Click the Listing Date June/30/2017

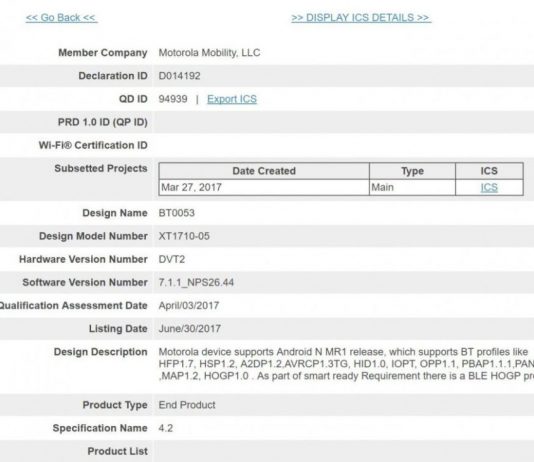click(190, 329)
